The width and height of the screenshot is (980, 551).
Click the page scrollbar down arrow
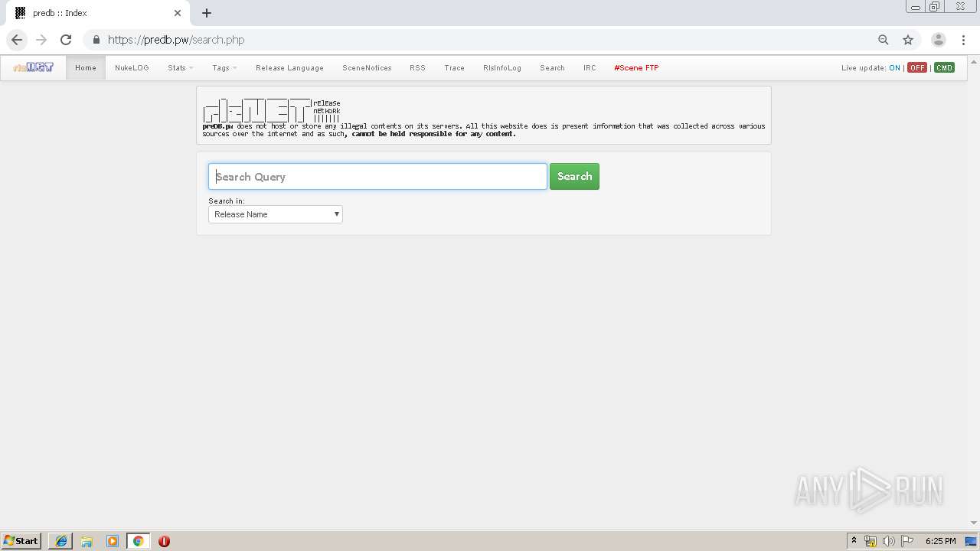[975, 524]
